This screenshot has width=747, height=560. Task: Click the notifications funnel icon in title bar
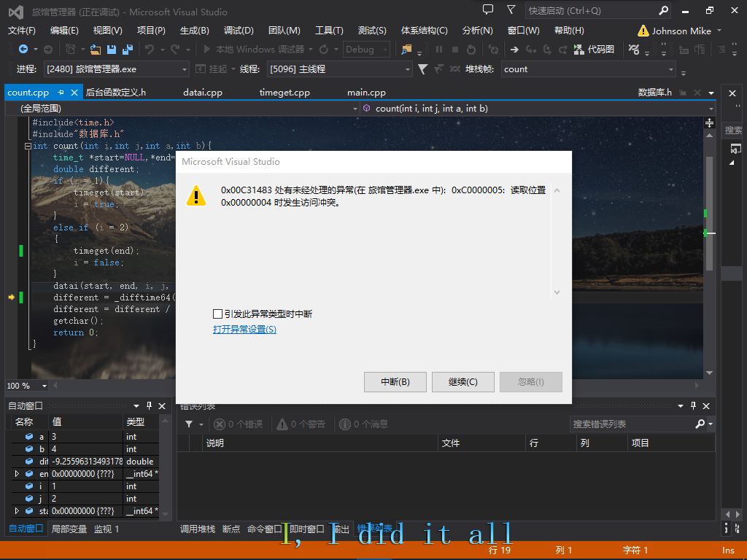pyautogui.click(x=511, y=9)
